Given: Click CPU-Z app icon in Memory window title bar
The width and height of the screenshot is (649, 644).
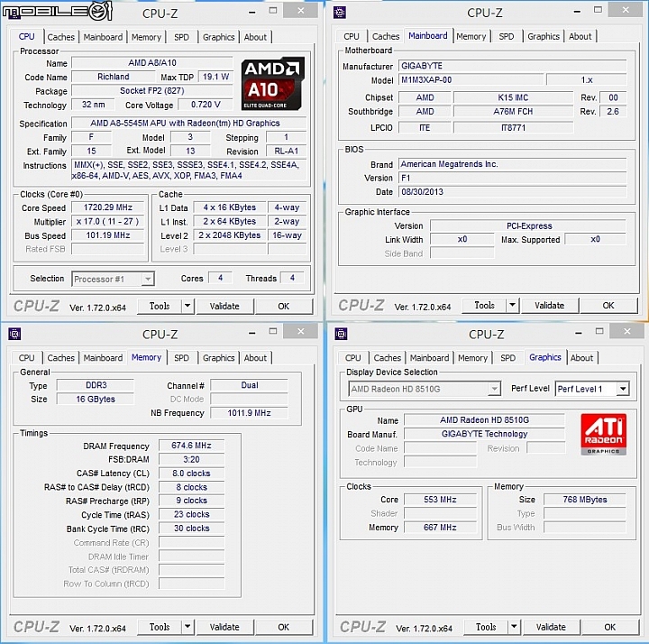Looking at the screenshot, I should tap(14, 334).
